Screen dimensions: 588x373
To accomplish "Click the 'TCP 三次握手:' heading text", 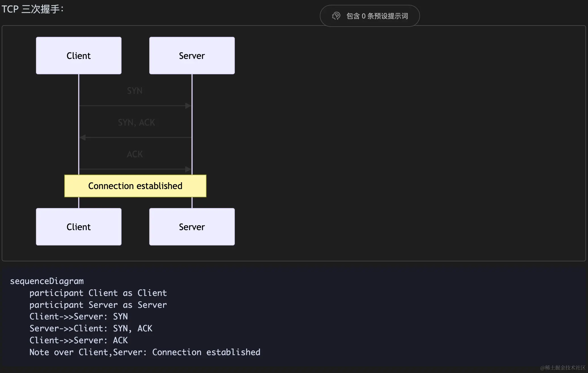I will [33, 9].
